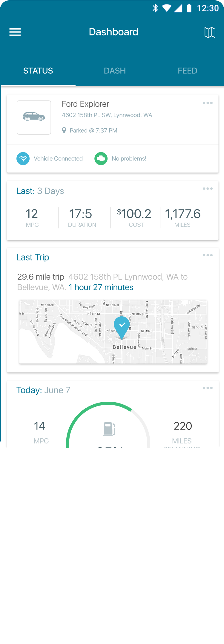This screenshot has height=644, width=224.
Task: Open Last 3 Days card options
Action: tap(208, 189)
